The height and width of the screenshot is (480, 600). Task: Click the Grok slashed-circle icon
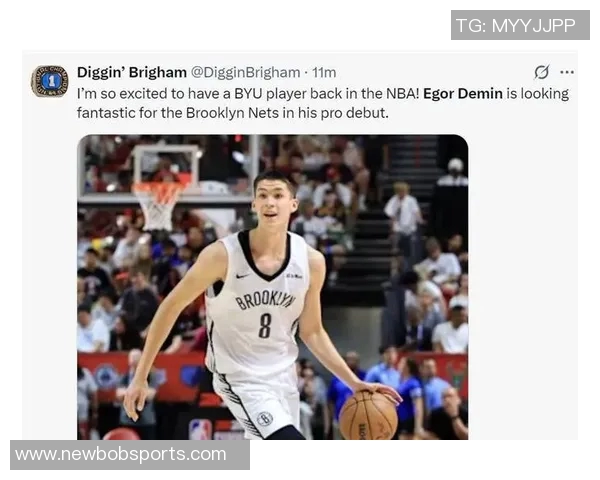point(541,72)
